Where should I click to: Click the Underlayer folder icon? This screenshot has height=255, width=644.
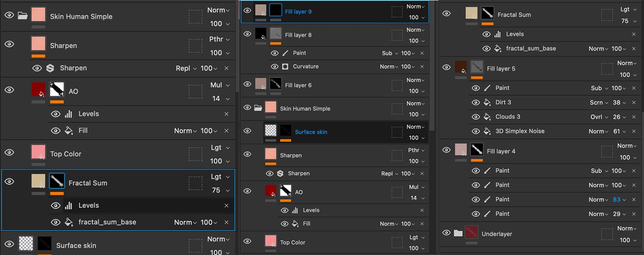coord(458,233)
